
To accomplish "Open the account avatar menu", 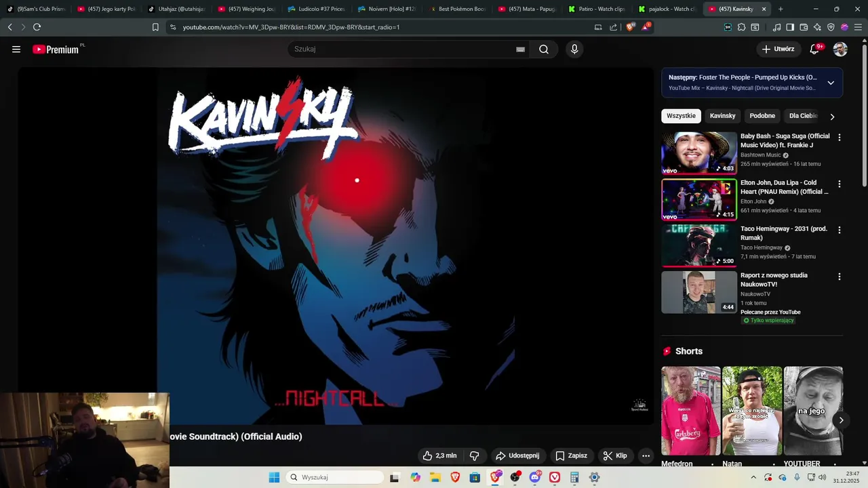I will 840,49.
